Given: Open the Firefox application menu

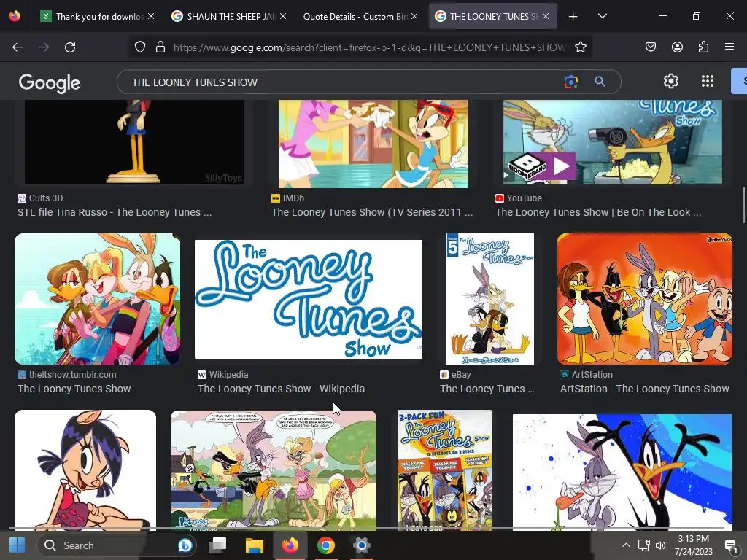Looking at the screenshot, I should pos(729,47).
